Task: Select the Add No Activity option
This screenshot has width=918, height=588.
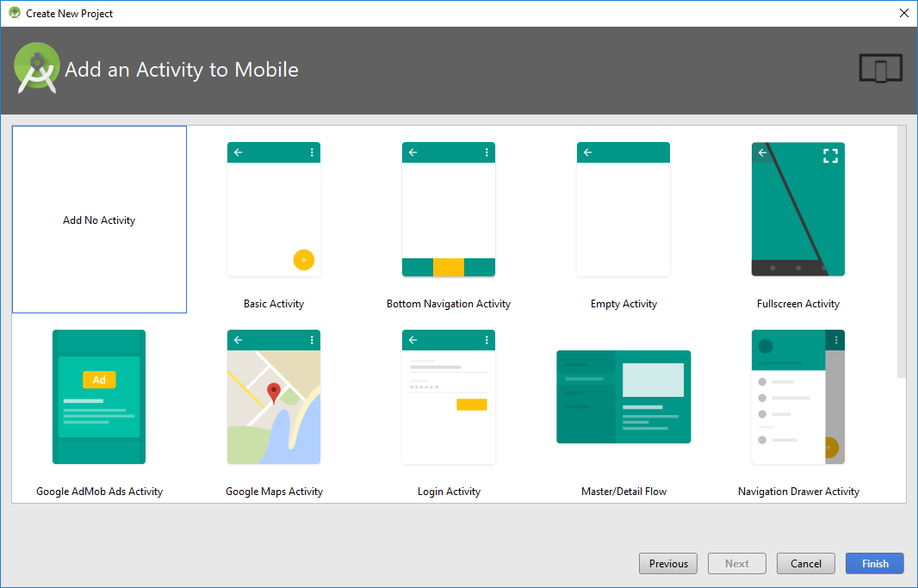Action: (x=100, y=220)
